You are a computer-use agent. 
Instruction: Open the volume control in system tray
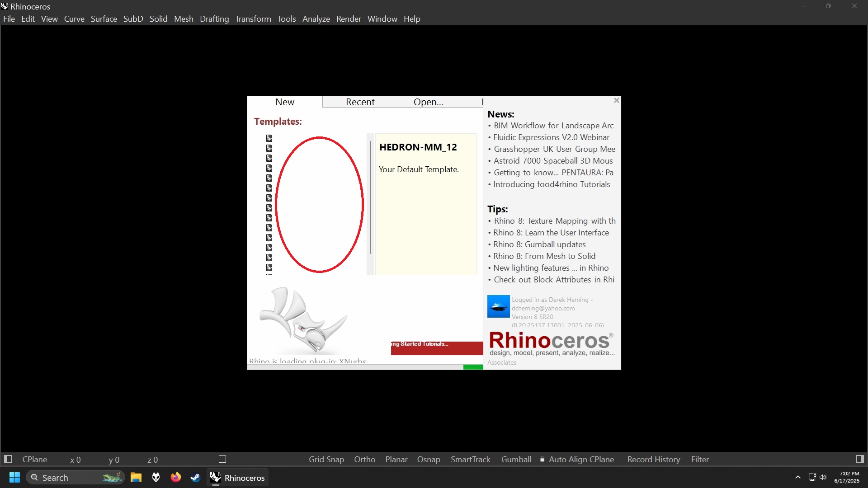(823, 477)
